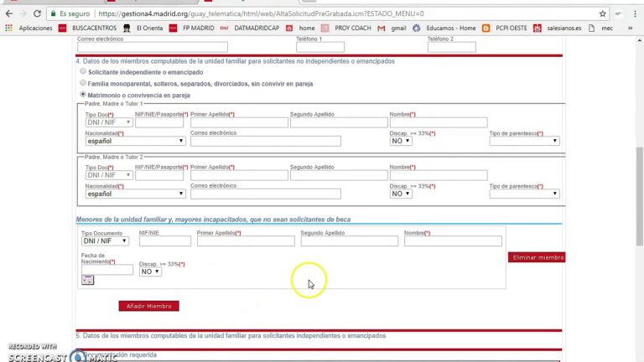
Task: Bookmark page with the star icon
Action: [603, 13]
